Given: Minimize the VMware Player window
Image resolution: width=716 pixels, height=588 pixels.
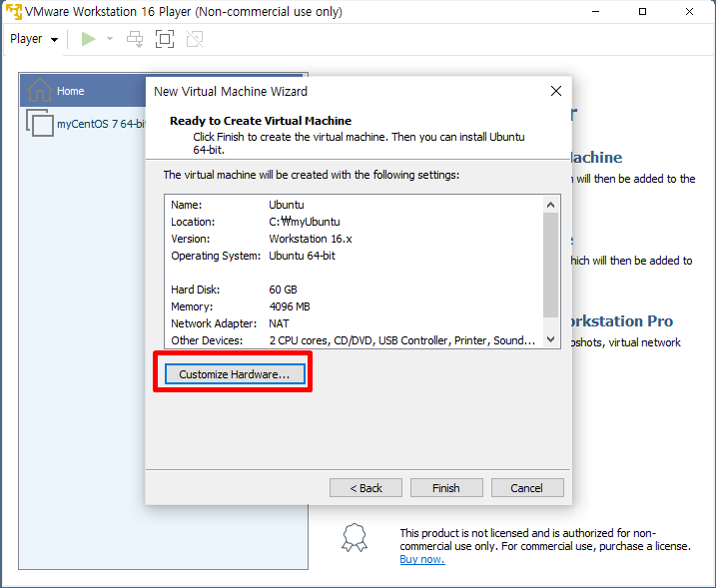Looking at the screenshot, I should point(595,11).
